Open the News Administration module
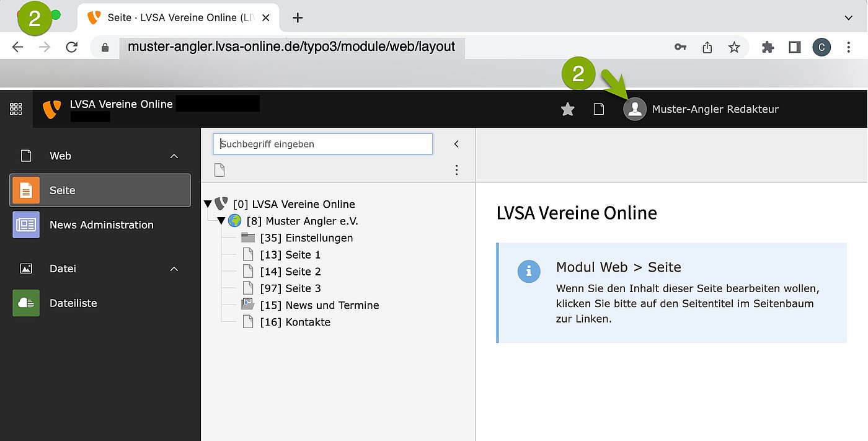 point(100,225)
